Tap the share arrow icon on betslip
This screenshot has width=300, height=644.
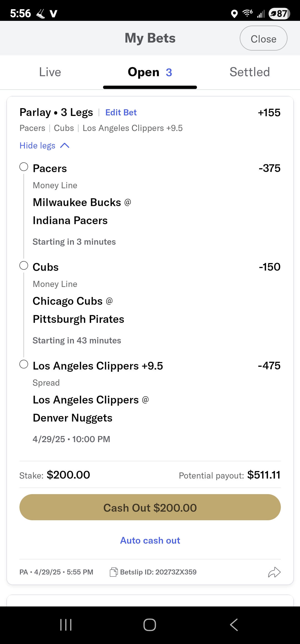pyautogui.click(x=274, y=572)
